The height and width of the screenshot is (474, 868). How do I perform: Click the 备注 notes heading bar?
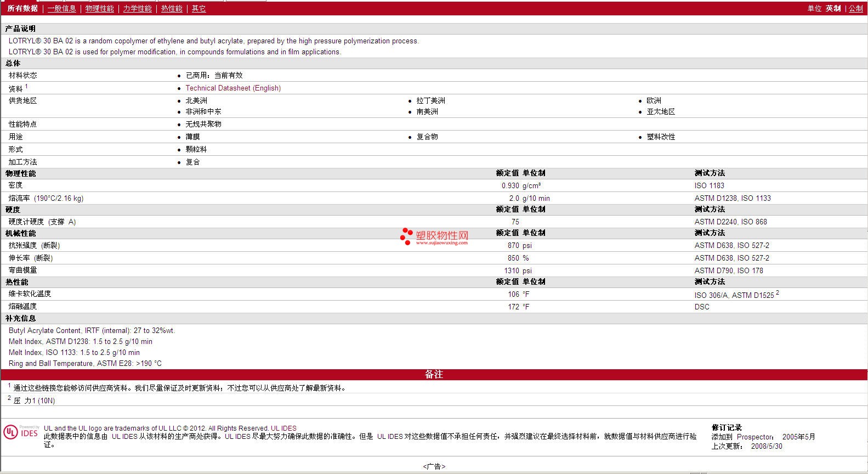[x=434, y=375]
